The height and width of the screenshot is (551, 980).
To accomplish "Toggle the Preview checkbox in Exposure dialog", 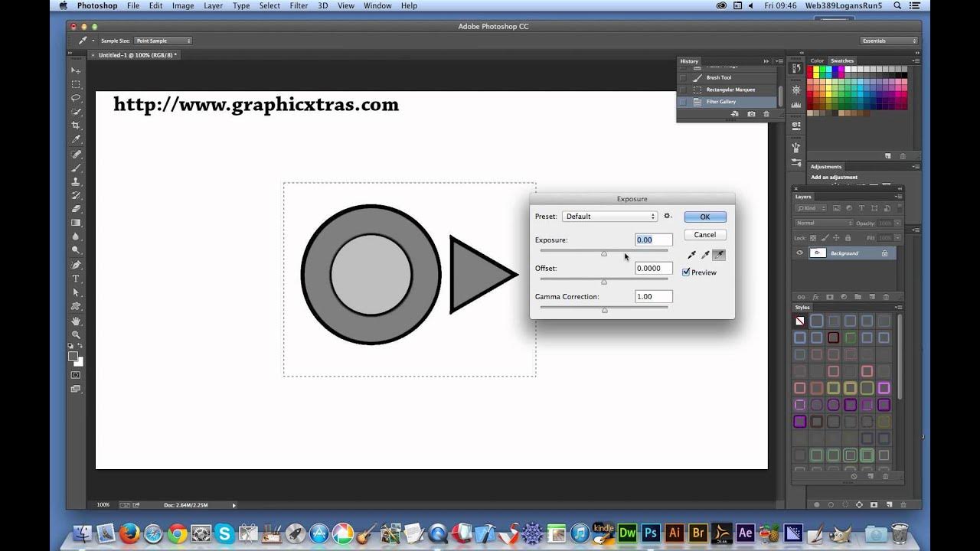I will click(687, 272).
